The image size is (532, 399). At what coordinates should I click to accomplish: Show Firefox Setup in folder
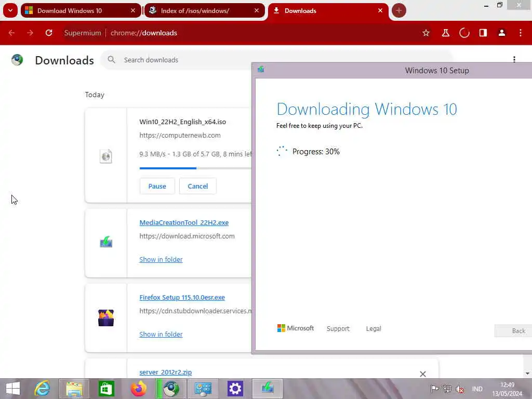pos(161,334)
